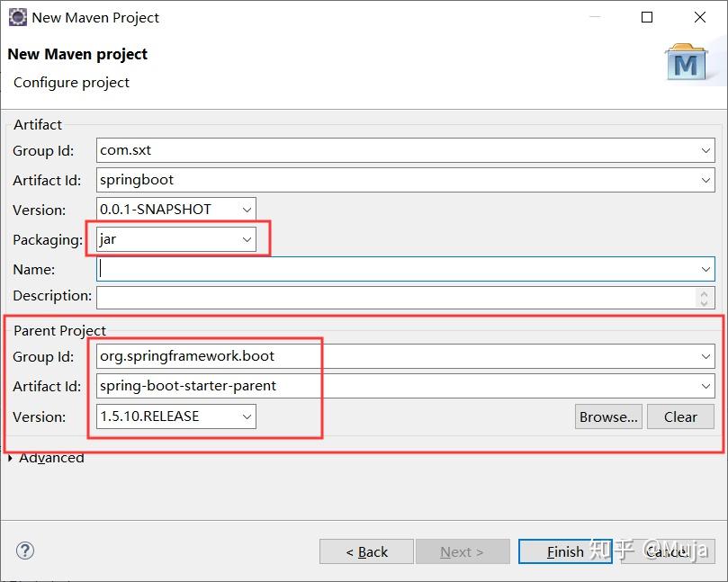Click into the Name text field

pos(396,269)
